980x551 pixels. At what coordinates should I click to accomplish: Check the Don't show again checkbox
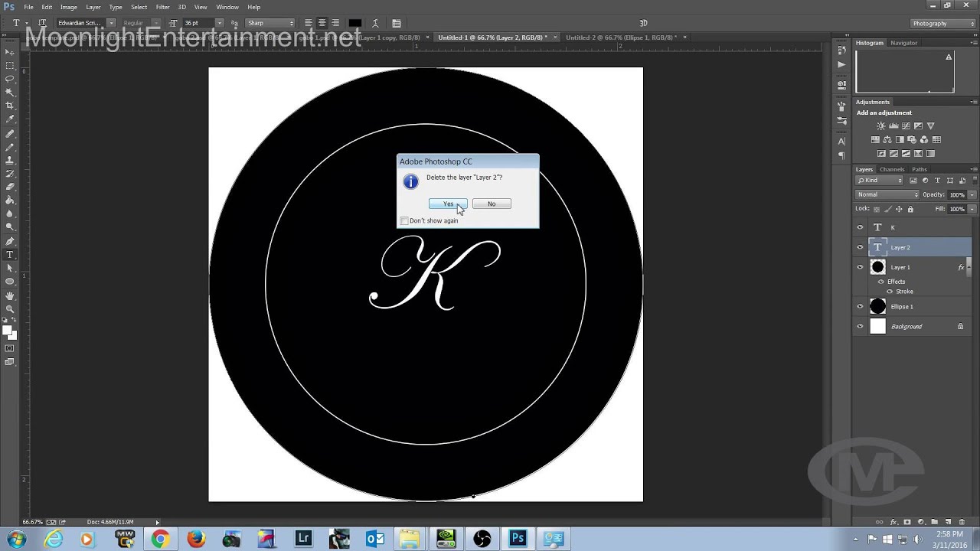pos(404,221)
